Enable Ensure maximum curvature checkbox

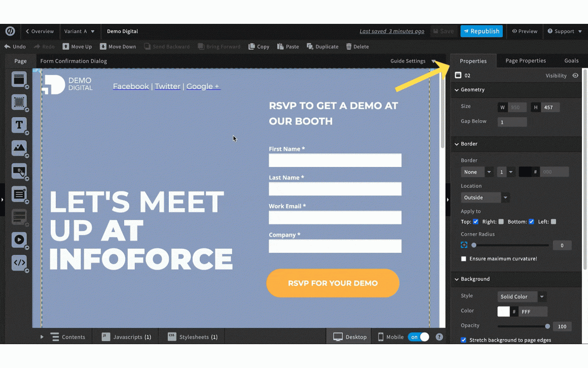pos(464,259)
